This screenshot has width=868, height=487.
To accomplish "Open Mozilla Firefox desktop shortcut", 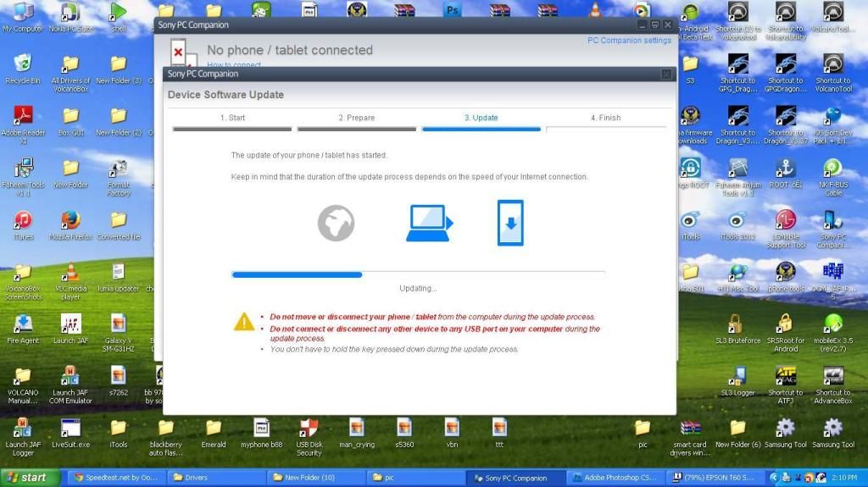I will click(x=70, y=225).
